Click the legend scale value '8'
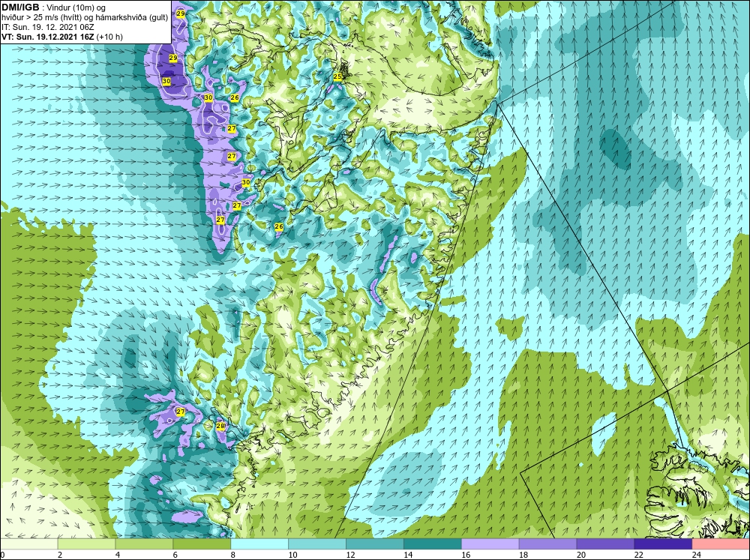 click(233, 555)
